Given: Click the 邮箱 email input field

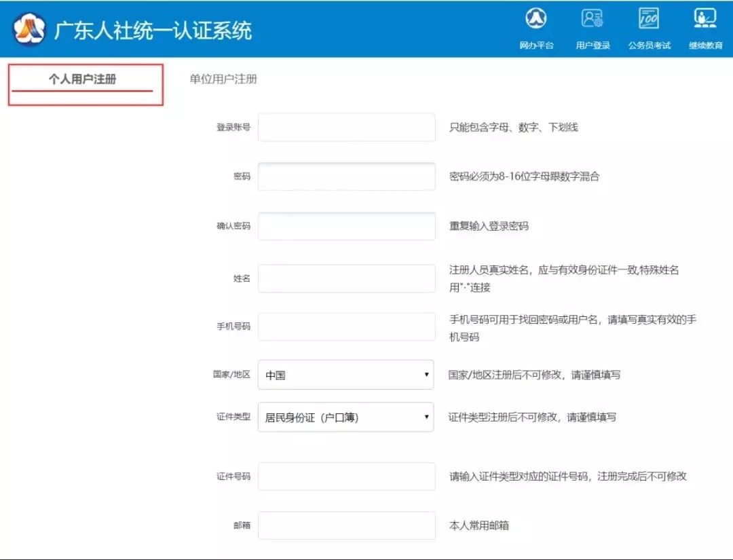Looking at the screenshot, I should (346, 525).
